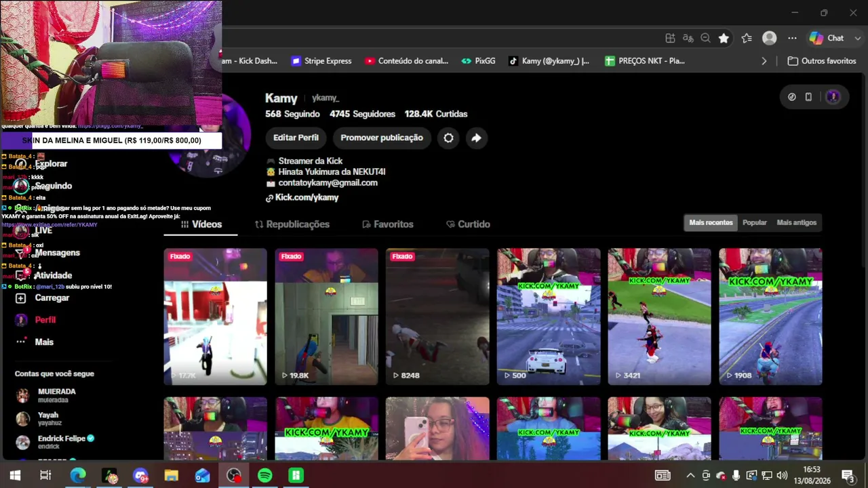Open the Edge translate page icon
Screen dimensions: 868x488
pyautogui.click(x=688, y=39)
